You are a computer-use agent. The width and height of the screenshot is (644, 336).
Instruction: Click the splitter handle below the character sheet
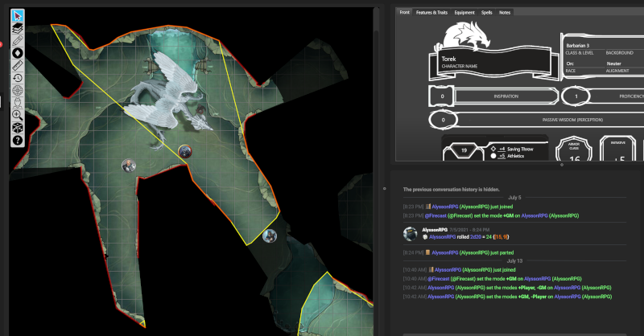pos(562,165)
